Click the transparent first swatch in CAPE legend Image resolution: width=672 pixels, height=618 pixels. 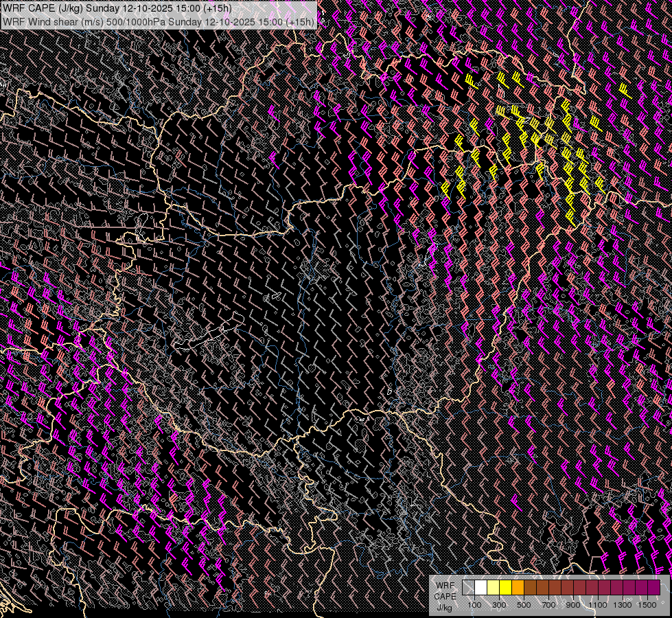tap(468, 588)
